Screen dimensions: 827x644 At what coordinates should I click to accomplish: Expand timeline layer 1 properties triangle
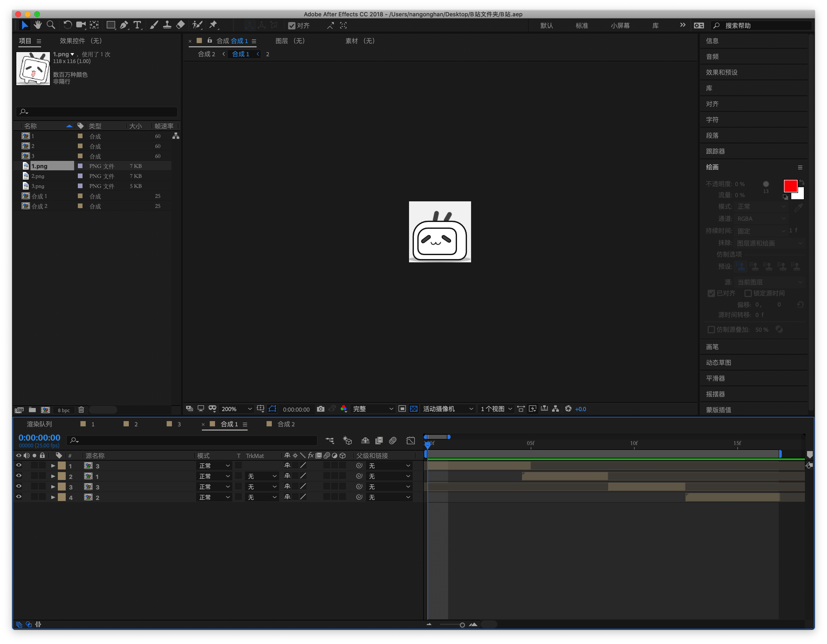(x=53, y=466)
